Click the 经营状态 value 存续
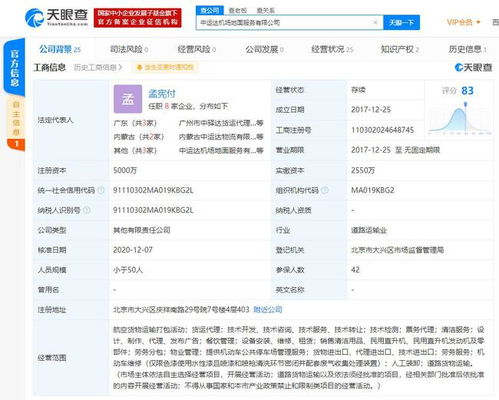 tap(358, 90)
